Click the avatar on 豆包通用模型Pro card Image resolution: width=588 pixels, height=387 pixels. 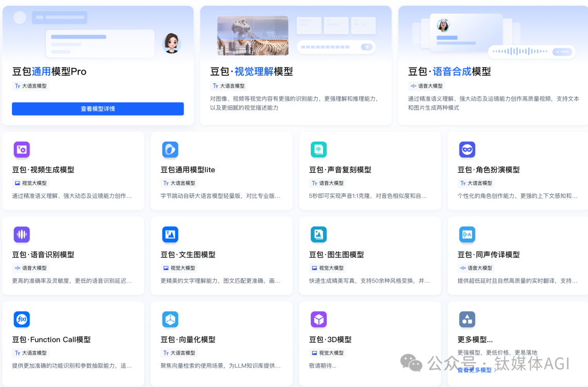[171, 43]
